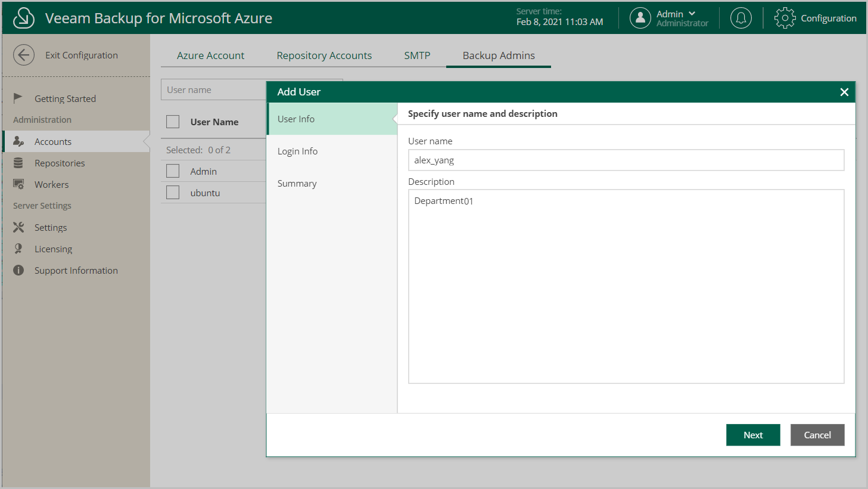Open the SMTP tab
This screenshot has height=489, width=868.
click(x=417, y=55)
